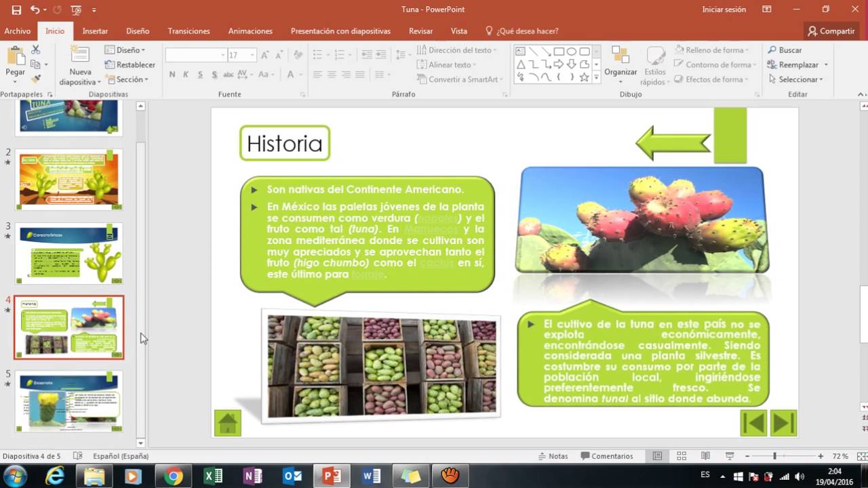Open Presentación con diapositivas tab
Viewport: 868px width, 488px height.
coord(340,31)
